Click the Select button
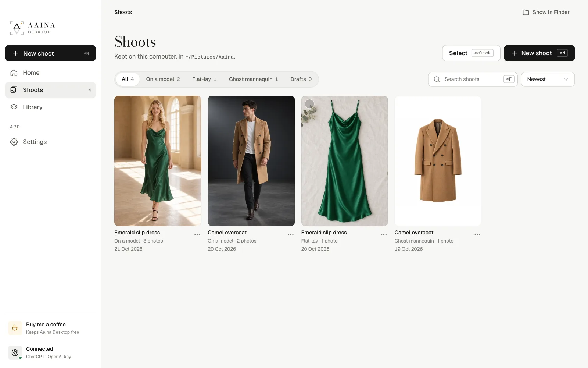The width and height of the screenshot is (588, 368). point(471,53)
